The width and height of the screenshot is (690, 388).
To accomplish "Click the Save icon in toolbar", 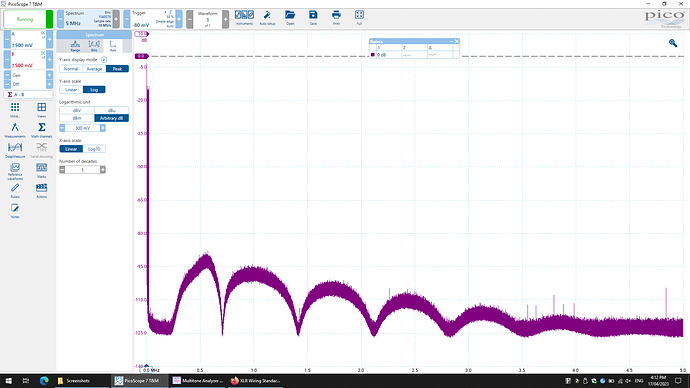I will pos(313,18).
